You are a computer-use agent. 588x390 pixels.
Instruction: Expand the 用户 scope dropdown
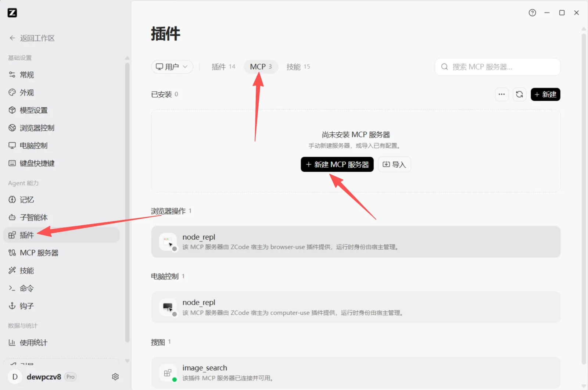pyautogui.click(x=172, y=67)
